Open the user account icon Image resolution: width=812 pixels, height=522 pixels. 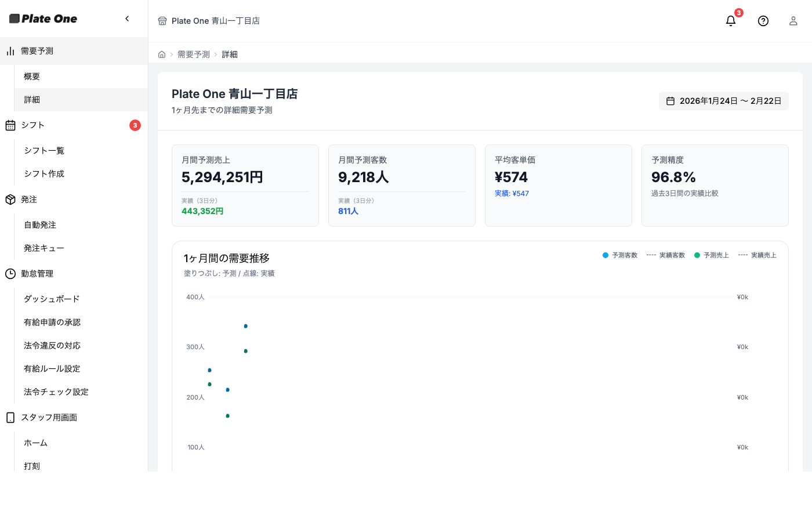(793, 21)
